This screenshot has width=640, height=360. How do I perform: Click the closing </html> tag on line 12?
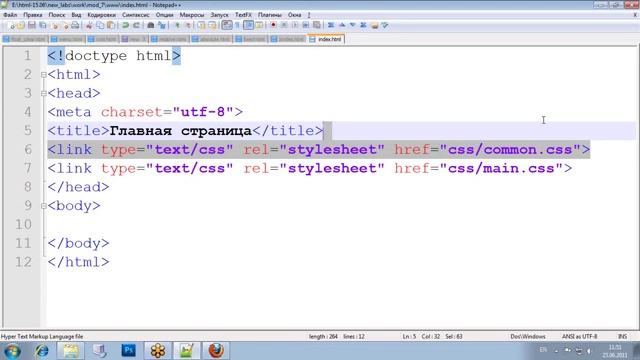78,262
